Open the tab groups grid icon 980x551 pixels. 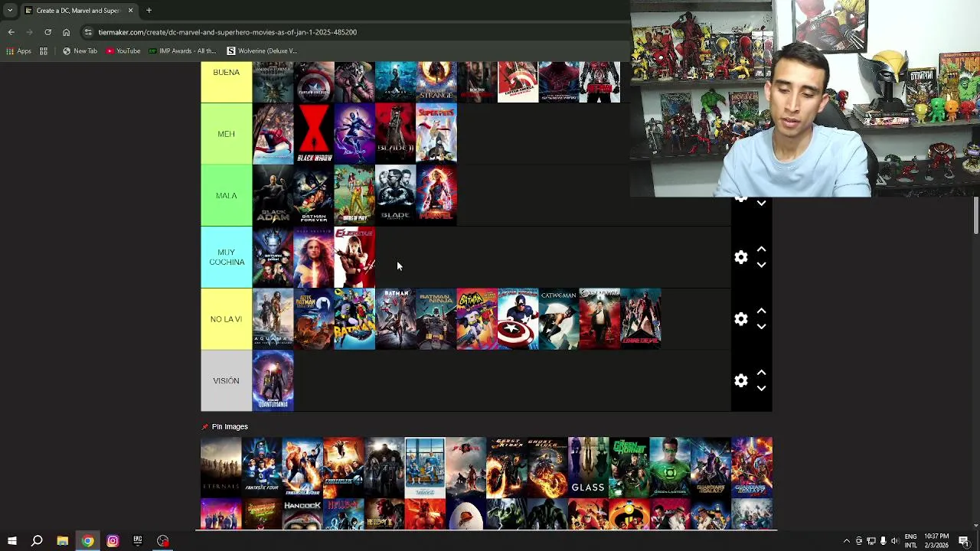pyautogui.click(x=44, y=51)
